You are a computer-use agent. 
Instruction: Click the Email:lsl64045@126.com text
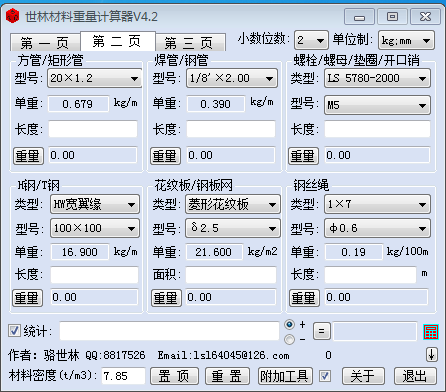click(224, 356)
